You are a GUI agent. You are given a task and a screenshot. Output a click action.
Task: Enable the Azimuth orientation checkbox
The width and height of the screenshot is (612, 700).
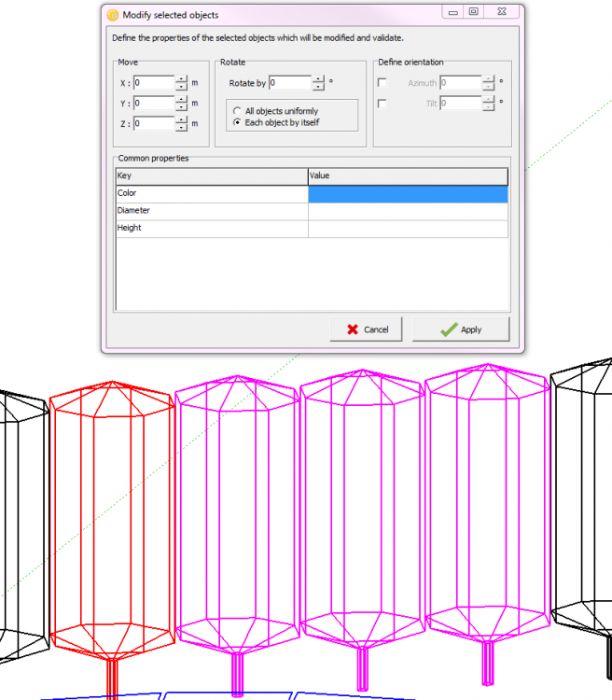[382, 82]
